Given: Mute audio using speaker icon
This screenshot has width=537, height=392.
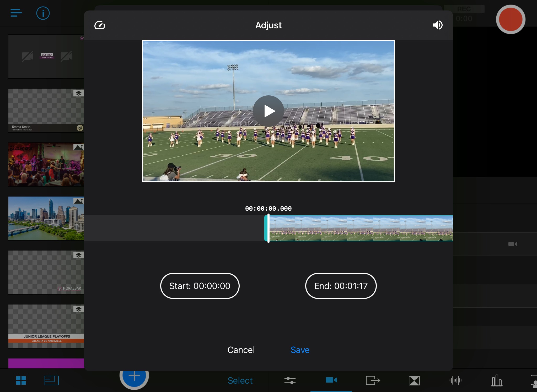Looking at the screenshot, I should pos(437,25).
